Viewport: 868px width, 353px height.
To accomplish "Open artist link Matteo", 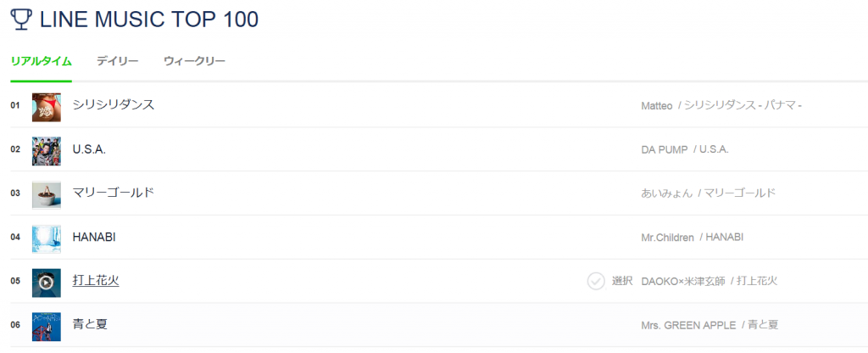I will coord(657,105).
